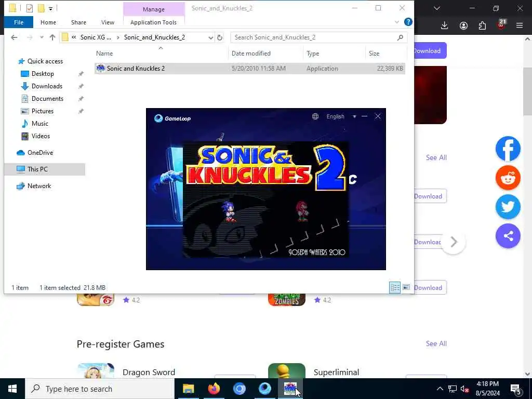The width and height of the screenshot is (532, 399).
Task: Go back using the Explorer back arrow
Action: (14, 37)
